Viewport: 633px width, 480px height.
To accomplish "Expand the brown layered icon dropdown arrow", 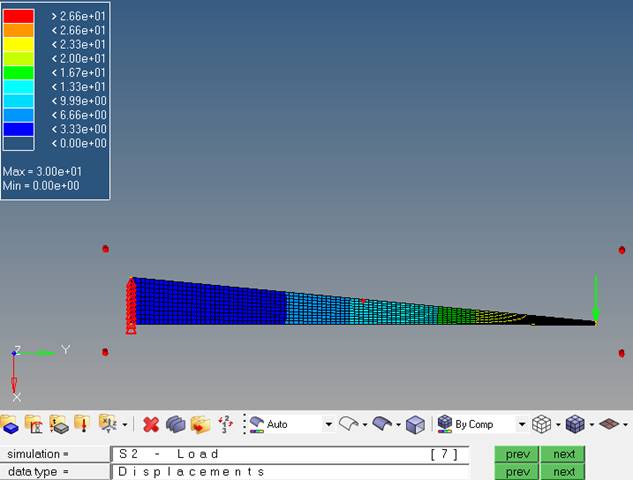I will (626, 425).
